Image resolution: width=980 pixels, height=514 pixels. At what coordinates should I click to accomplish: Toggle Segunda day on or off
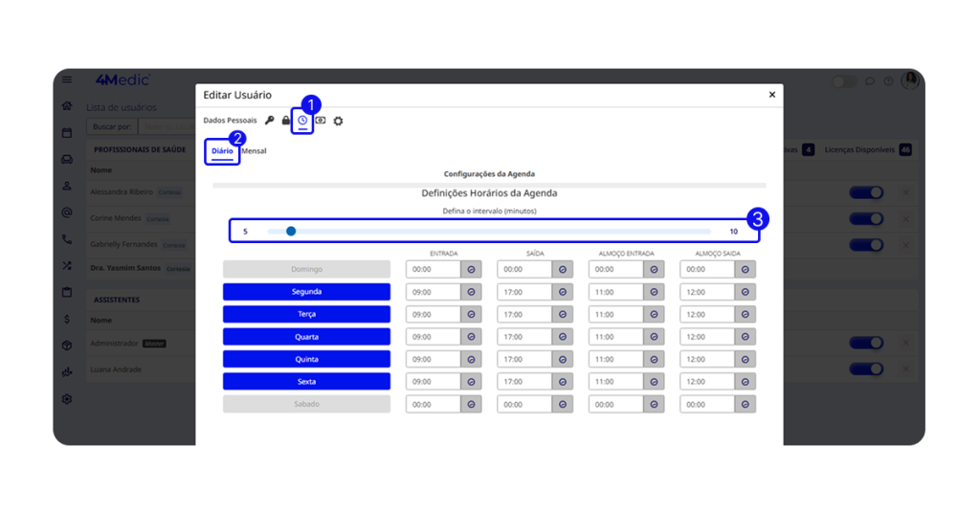[306, 292]
